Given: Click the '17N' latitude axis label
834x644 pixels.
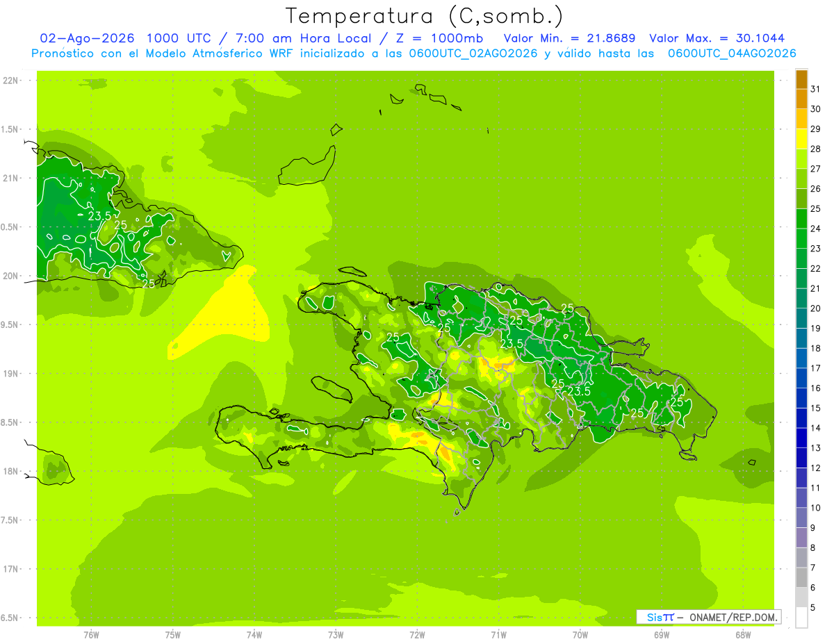Looking at the screenshot, I should click(x=10, y=569).
